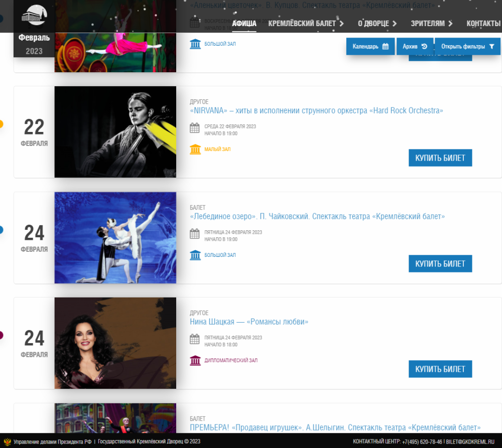502x448 pixels.
Task: Open the ПРЕМЬЕРА Продавец игрушек event link
Action: coord(335,427)
